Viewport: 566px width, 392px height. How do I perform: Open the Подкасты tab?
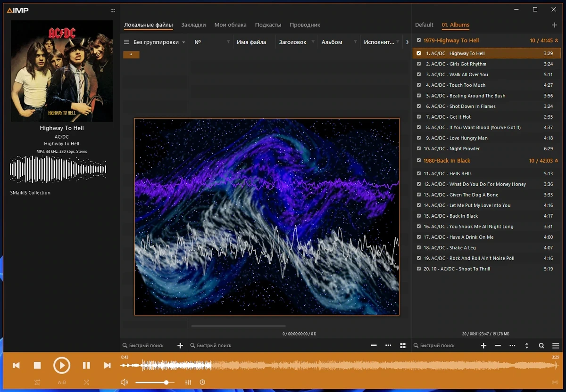268,25
